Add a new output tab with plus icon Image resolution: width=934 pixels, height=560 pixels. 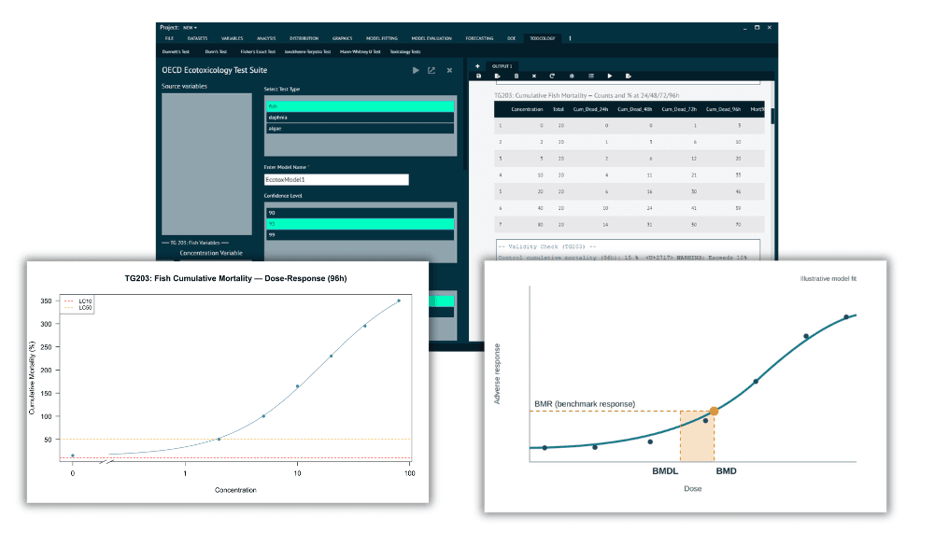coord(477,66)
